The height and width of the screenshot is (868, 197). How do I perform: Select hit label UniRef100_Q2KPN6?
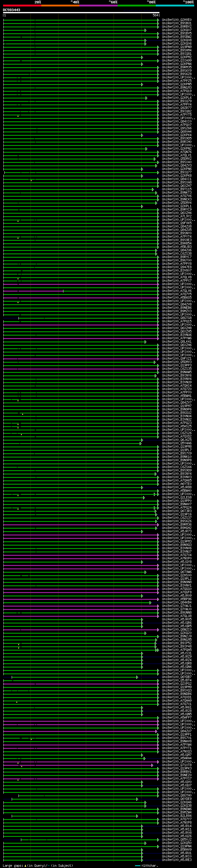click(x=177, y=169)
